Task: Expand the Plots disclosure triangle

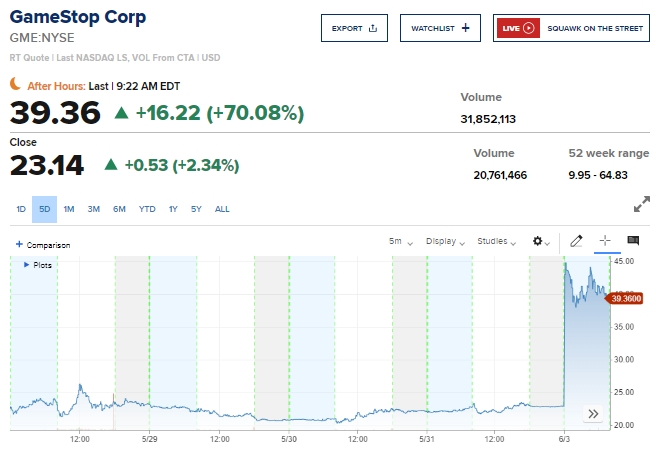Action: coord(26,265)
